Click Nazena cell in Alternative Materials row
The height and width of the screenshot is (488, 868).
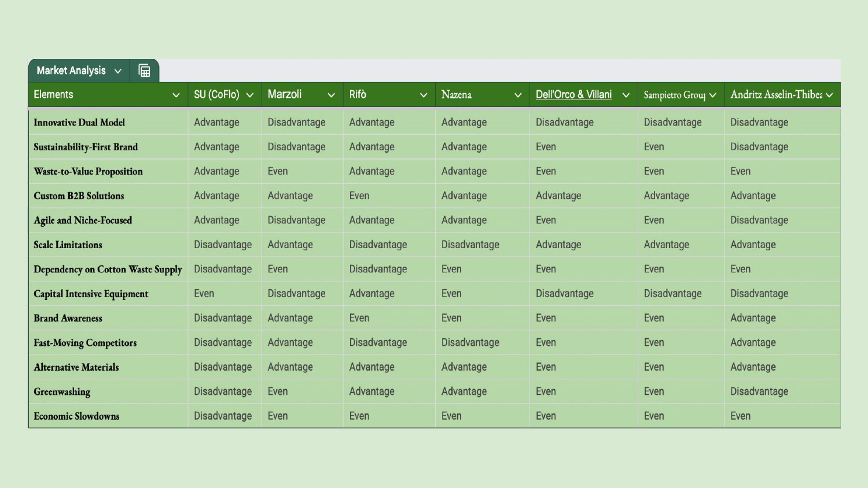[x=482, y=367]
